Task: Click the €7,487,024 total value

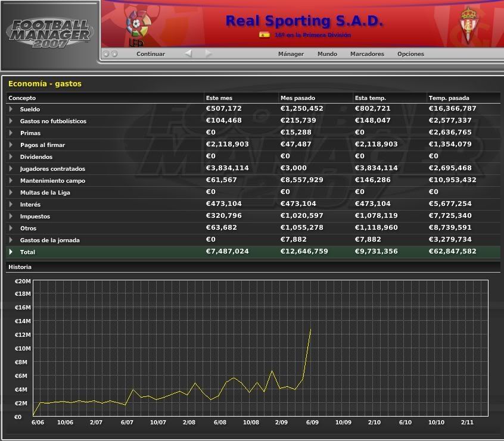Action: [x=227, y=251]
